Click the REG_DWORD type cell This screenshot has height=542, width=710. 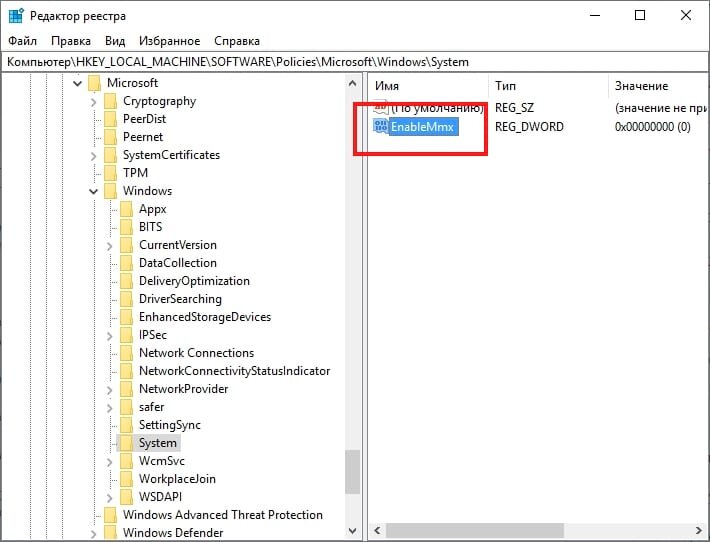click(529, 126)
